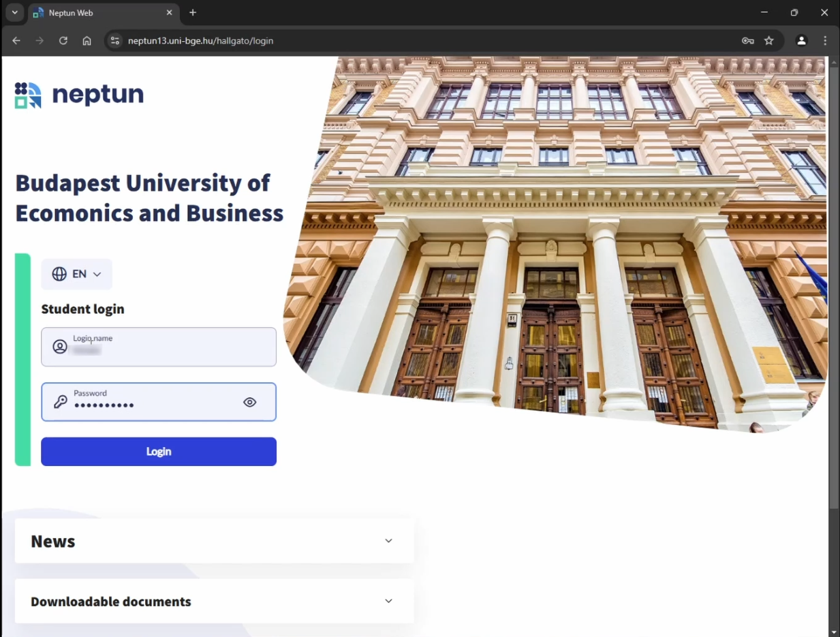Go to browser home page

pos(87,41)
